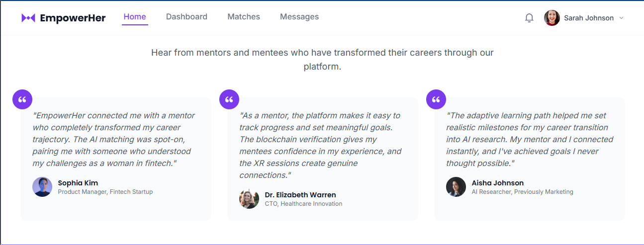Viewport: 644px width, 245px height.
Task: Click the Aisha Johnson name label
Action: 497,183
